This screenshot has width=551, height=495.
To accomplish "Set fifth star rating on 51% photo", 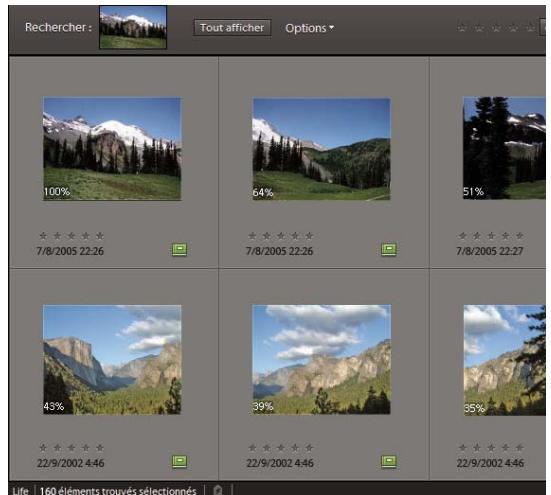I will pos(519,235).
